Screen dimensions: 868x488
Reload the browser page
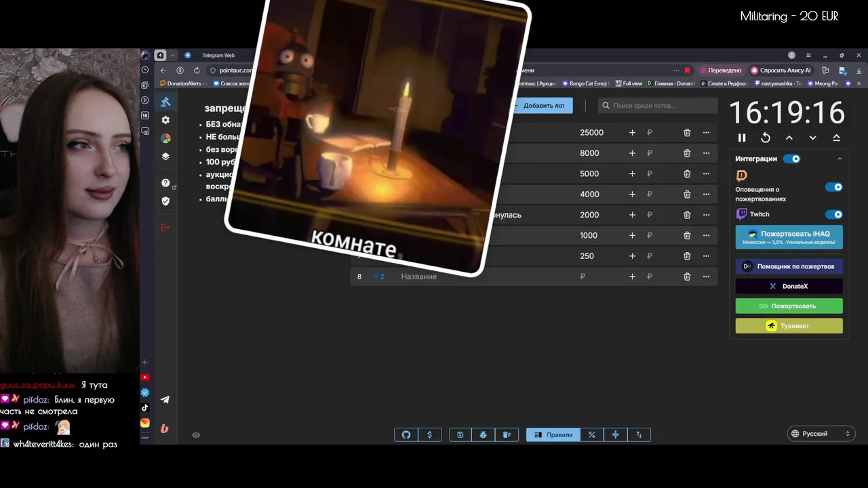(x=197, y=70)
